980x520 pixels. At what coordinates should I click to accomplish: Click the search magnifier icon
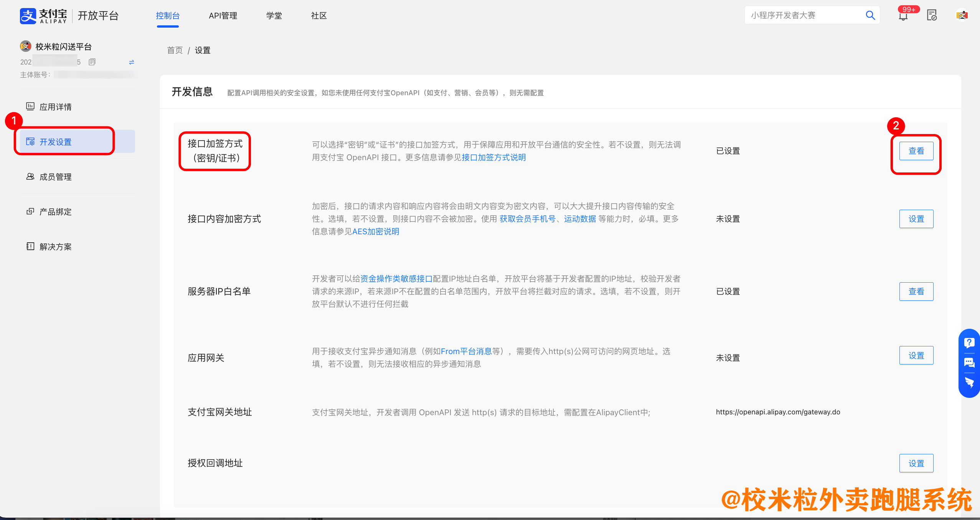point(870,15)
